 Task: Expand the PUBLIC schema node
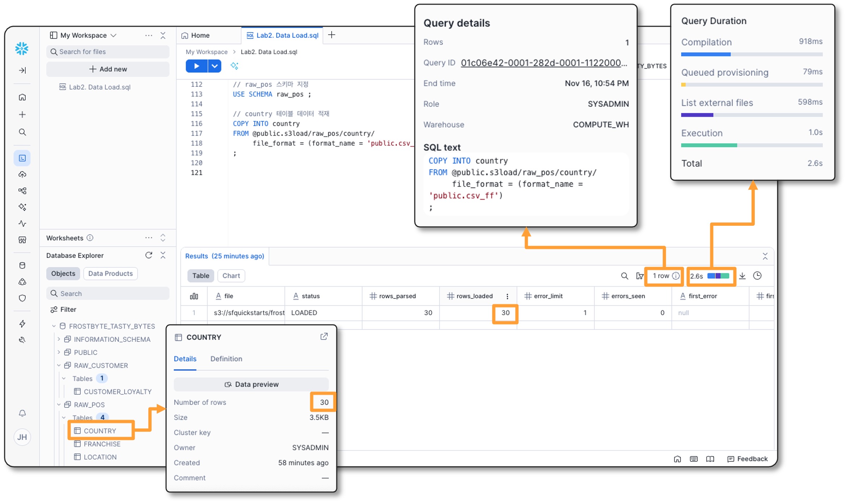pos(59,352)
